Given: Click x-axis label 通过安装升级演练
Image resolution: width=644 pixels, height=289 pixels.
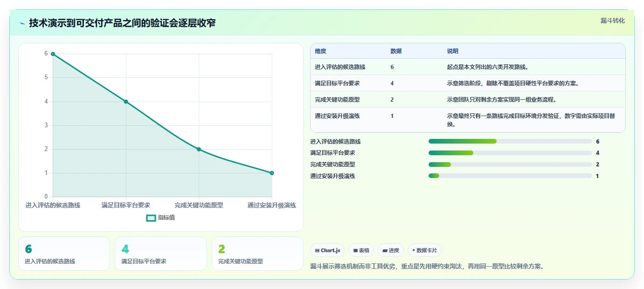Looking at the screenshot, I should coord(272,205).
